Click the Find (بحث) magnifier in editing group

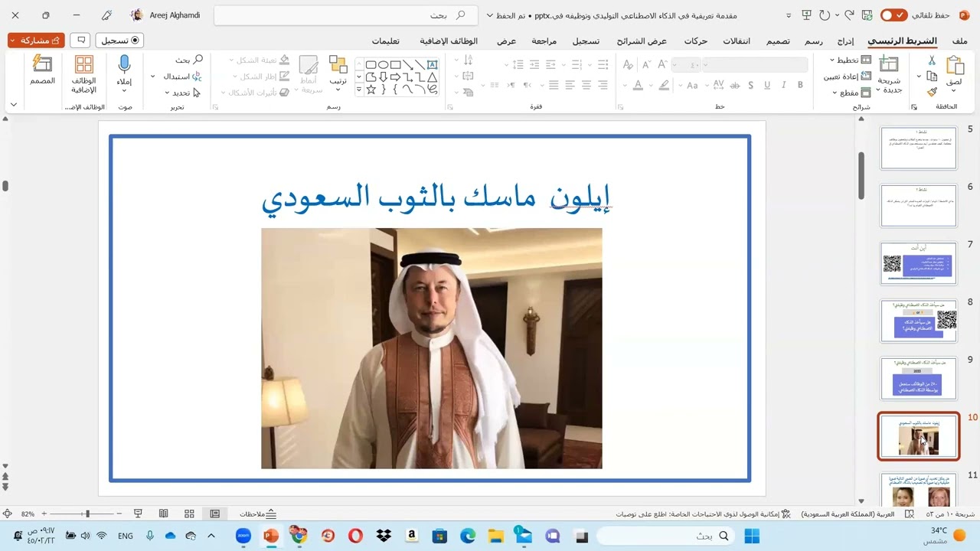[198, 60]
